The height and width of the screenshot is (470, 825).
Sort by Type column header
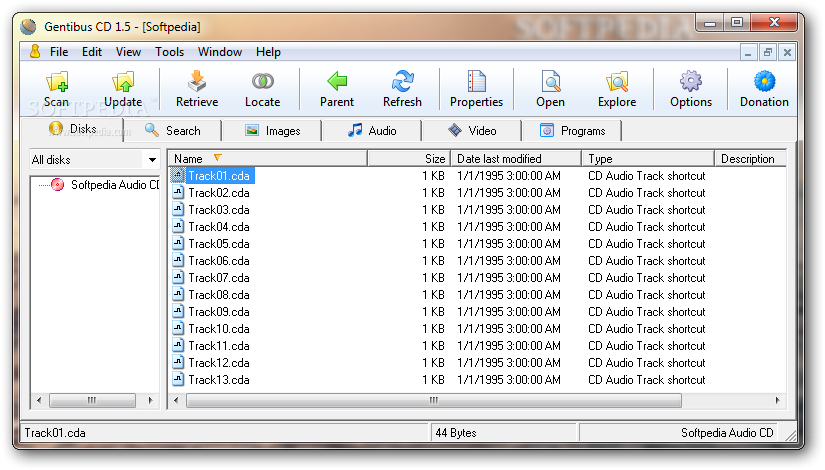[648, 158]
